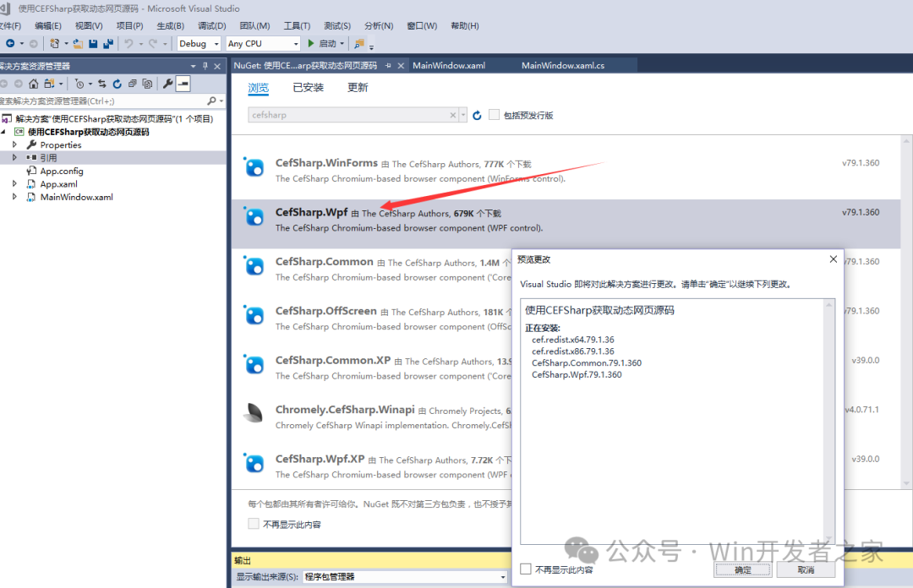Click the Home icon in Solution Explorer
Screen dimensions: 913x588
[x=33, y=84]
